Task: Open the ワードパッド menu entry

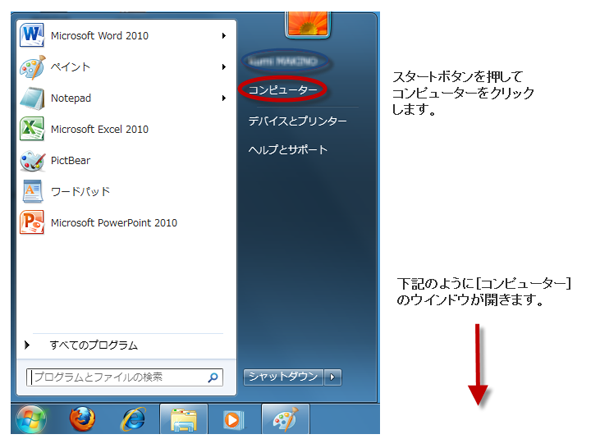Action: (124, 191)
